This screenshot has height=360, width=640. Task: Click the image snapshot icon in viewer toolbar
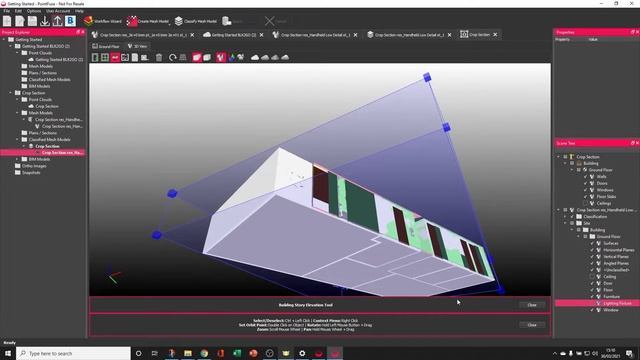point(125,58)
